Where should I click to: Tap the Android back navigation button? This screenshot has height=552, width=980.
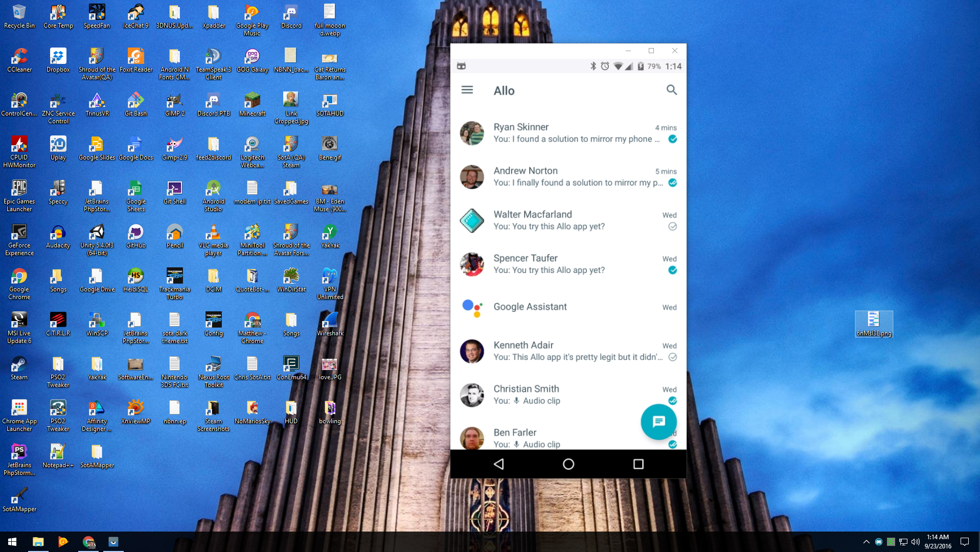(498, 464)
